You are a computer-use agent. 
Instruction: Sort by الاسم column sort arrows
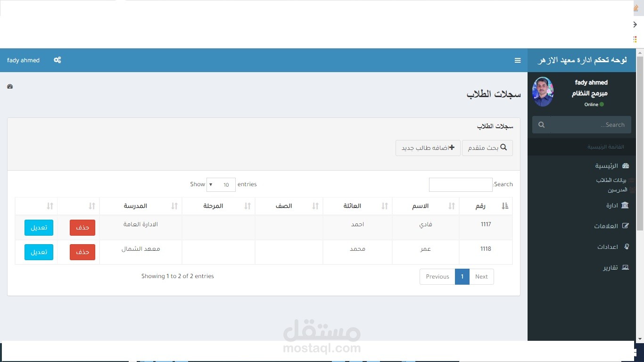(452, 206)
